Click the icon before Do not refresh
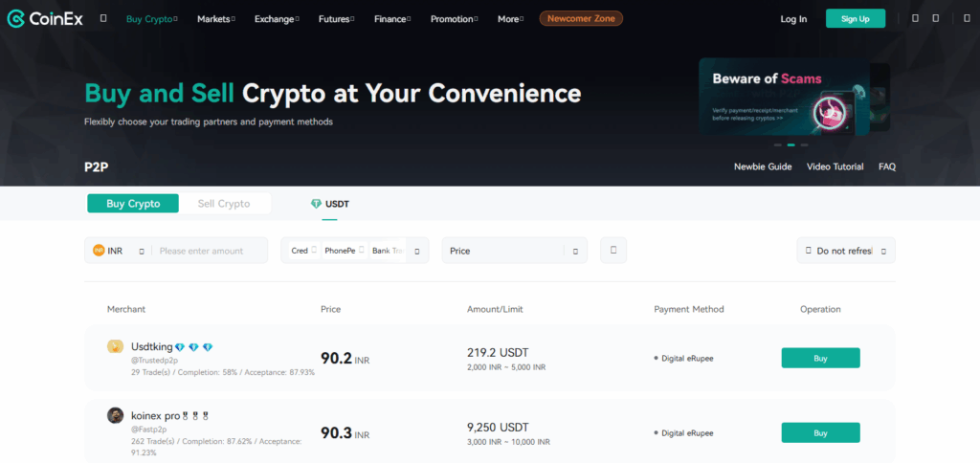 (808, 250)
